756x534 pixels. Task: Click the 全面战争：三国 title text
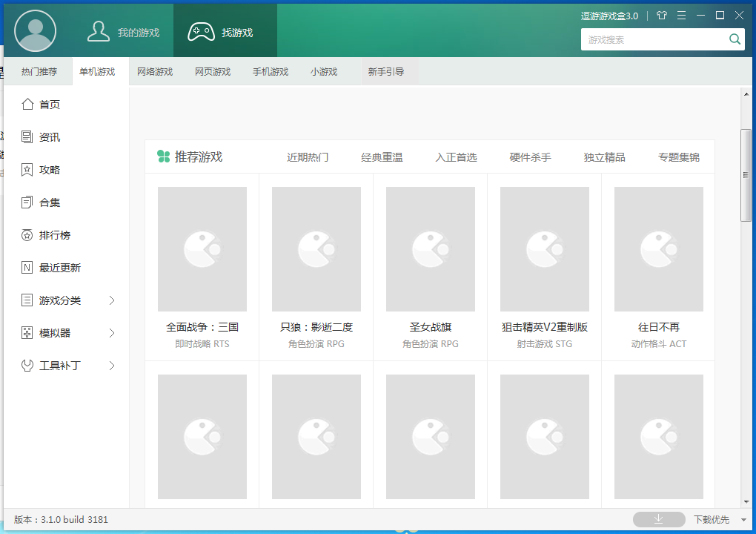coord(202,327)
